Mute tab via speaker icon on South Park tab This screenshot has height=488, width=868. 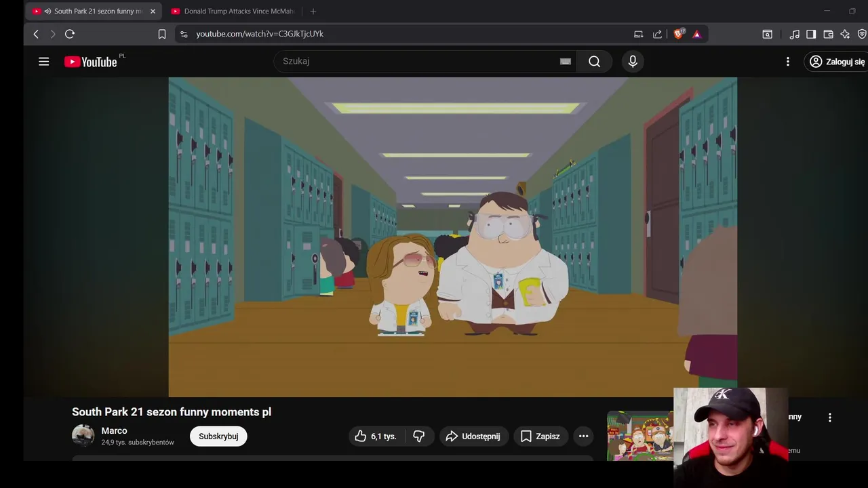coord(47,12)
